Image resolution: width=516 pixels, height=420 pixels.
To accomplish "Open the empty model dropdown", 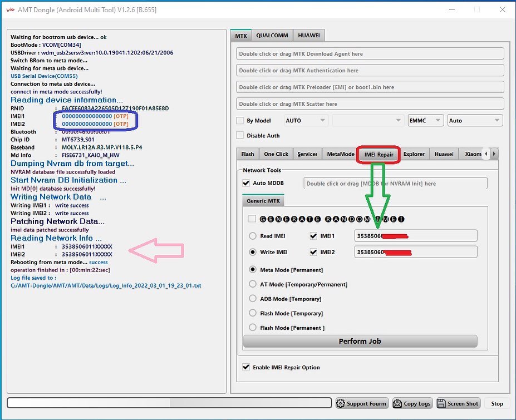I will point(368,120).
